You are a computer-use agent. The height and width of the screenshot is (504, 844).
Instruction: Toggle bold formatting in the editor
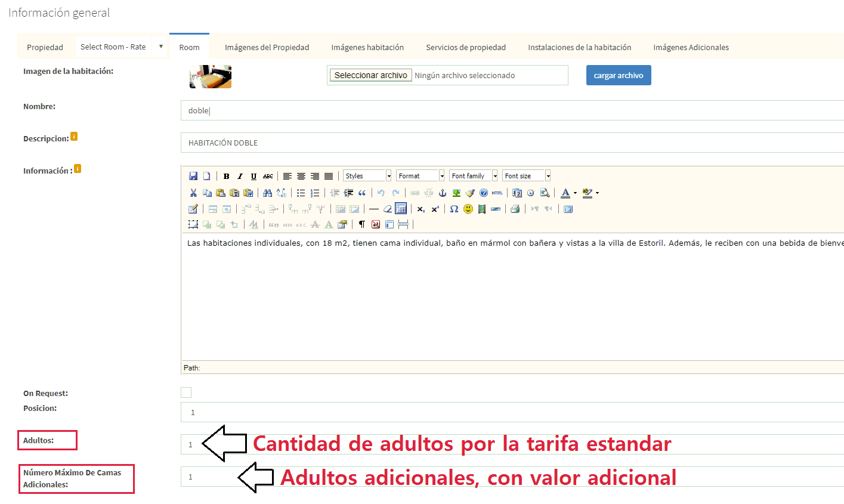click(227, 176)
